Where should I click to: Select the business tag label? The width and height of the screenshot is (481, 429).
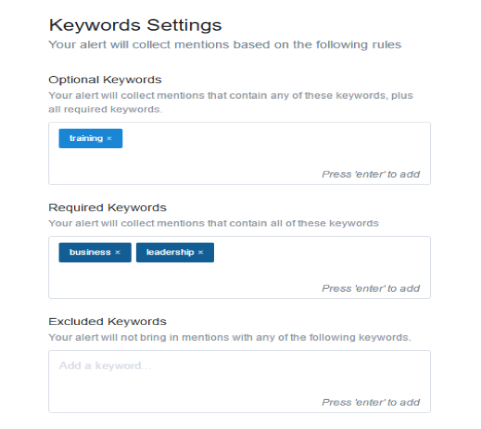coord(90,252)
